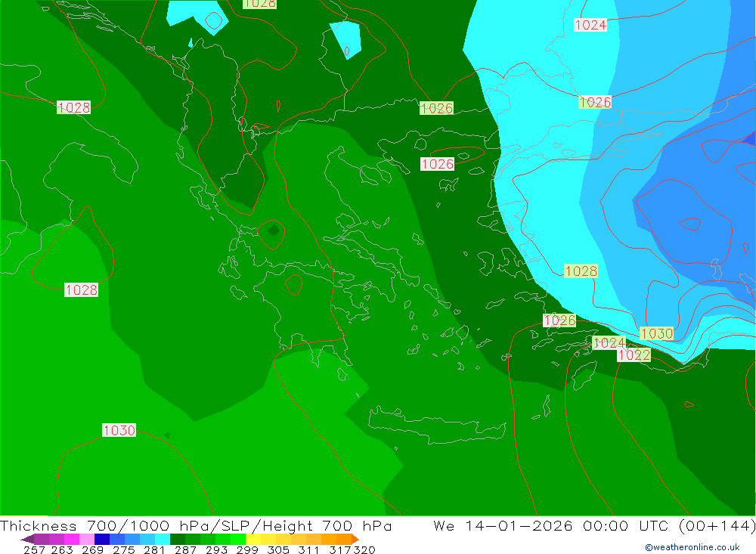Click legend value 311

[308, 549]
